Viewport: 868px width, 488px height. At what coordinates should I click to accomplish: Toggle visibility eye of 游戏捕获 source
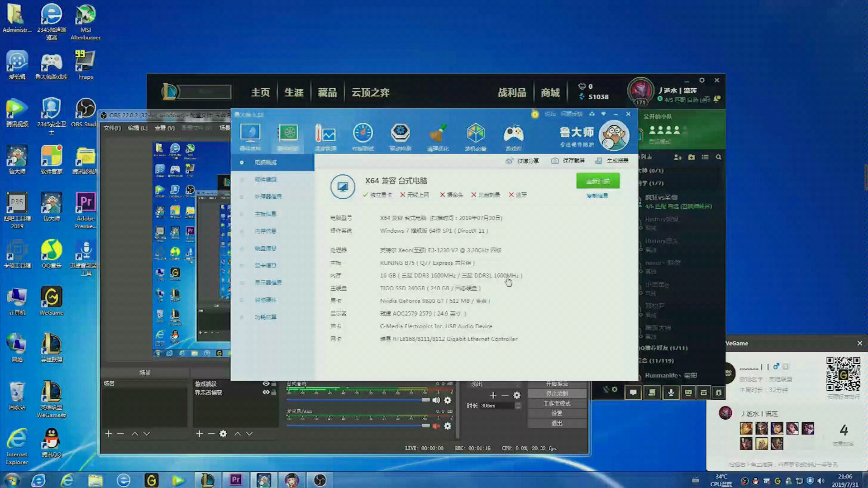coord(266,383)
